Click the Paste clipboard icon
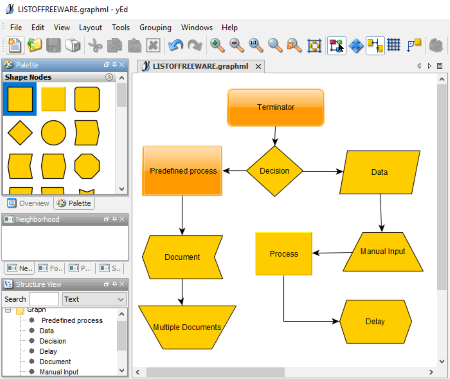 (134, 45)
